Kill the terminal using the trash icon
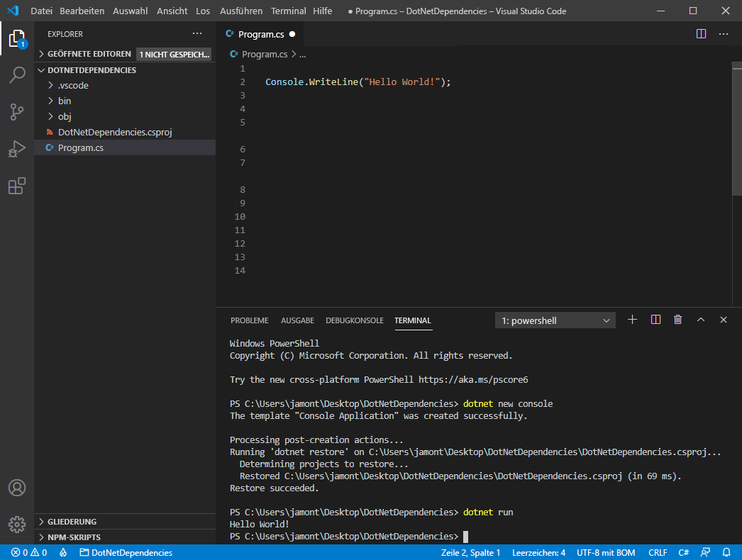This screenshot has height=560, width=742. click(x=677, y=319)
